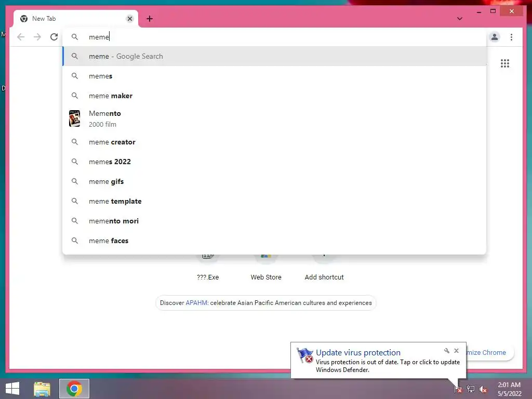Choose the 'meme template' suggestion
This screenshot has height=399, width=532.
[274, 201]
